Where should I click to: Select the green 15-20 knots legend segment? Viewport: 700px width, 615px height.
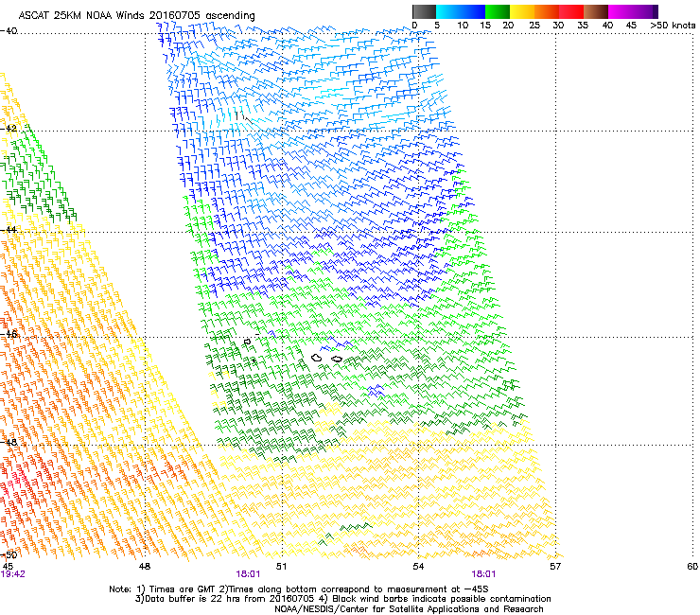point(498,11)
